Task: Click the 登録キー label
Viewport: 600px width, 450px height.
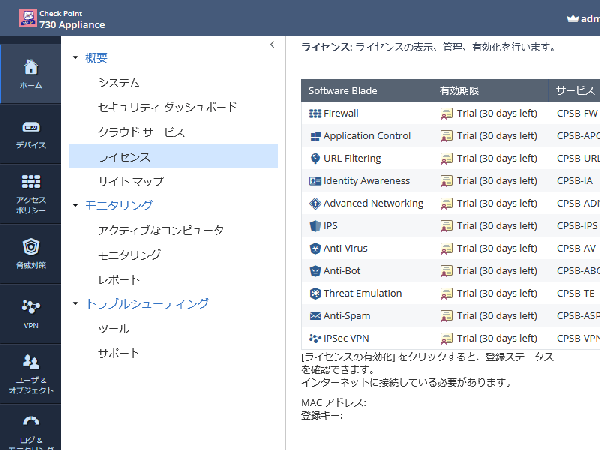Action: [322, 416]
